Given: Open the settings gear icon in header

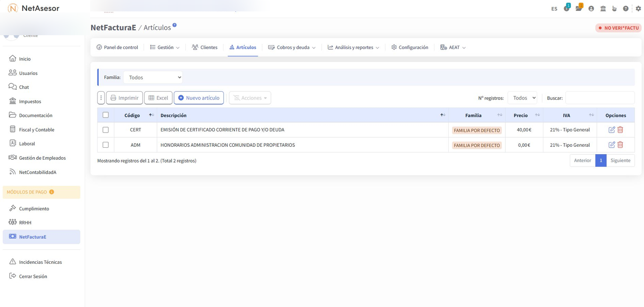Looking at the screenshot, I should (638, 8).
